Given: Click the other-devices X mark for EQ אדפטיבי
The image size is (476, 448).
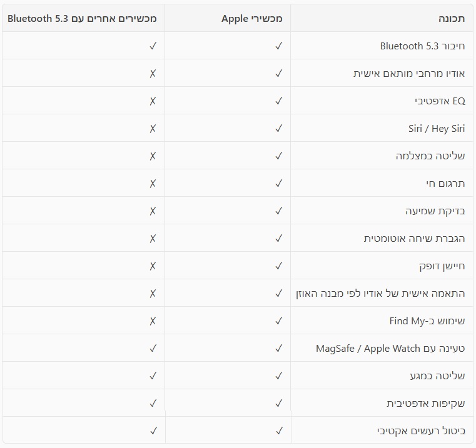Looking at the screenshot, I should [x=153, y=101].
